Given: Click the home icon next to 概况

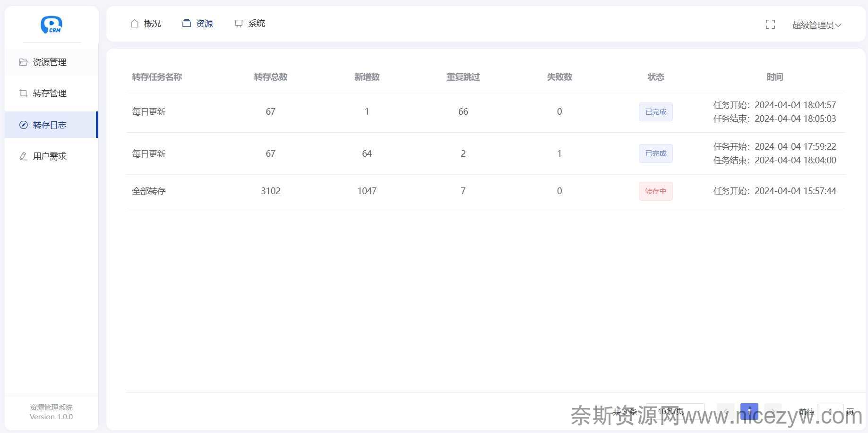Looking at the screenshot, I should [x=135, y=23].
